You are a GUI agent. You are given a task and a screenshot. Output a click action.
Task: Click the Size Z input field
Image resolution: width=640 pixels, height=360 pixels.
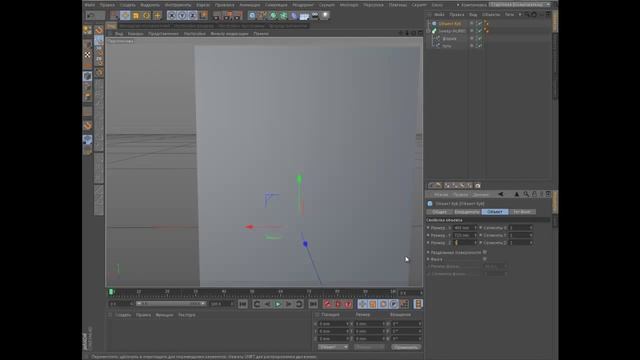tap(465, 243)
